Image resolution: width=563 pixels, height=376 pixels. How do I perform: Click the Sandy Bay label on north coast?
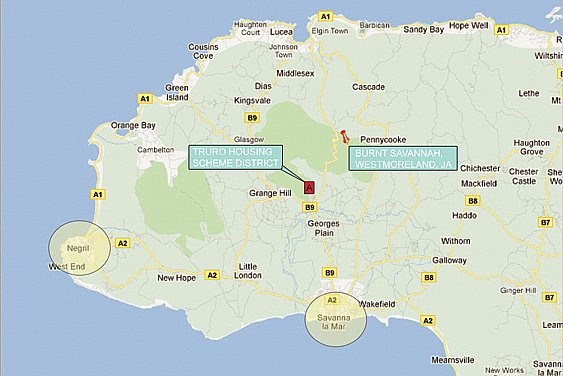click(424, 29)
